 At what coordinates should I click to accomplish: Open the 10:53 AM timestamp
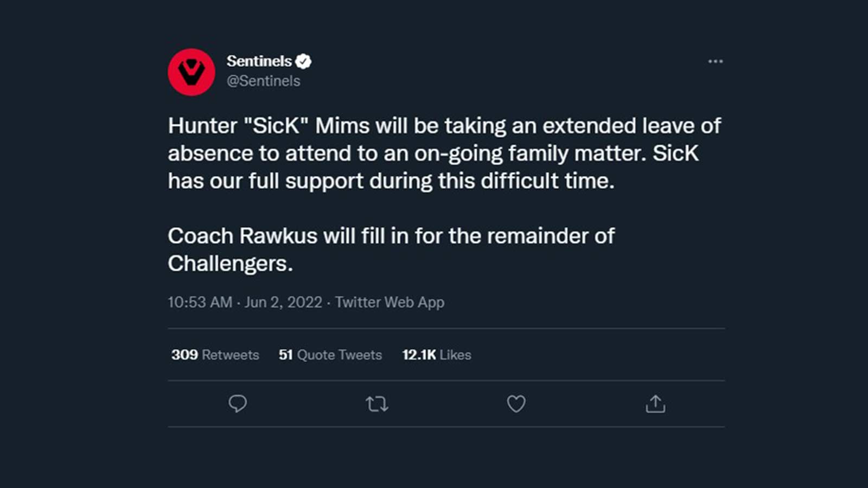pos(200,302)
